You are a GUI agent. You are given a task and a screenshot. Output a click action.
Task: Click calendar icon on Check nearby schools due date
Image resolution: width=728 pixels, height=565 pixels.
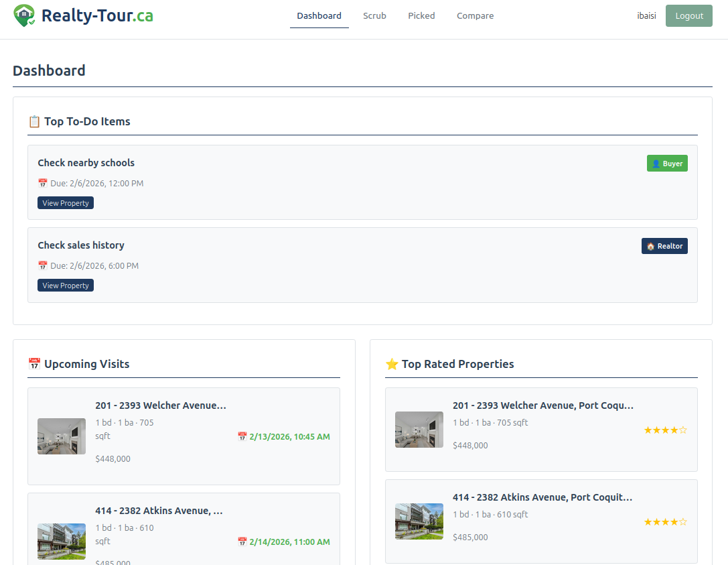[x=43, y=184]
